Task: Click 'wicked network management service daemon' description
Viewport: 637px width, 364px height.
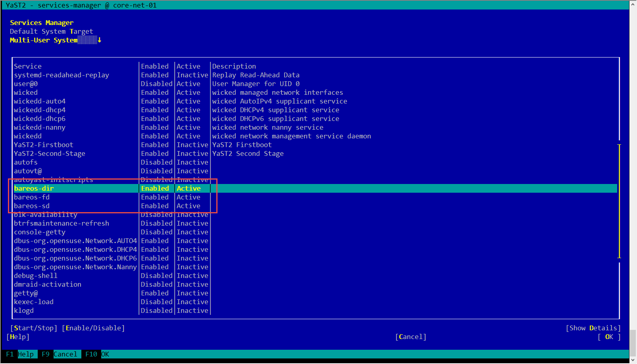Action: [x=292, y=136]
